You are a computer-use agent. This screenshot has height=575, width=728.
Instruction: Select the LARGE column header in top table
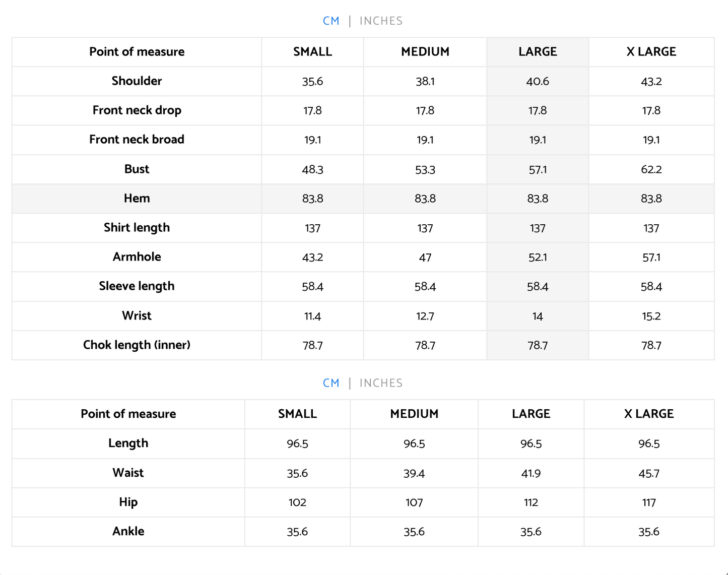click(538, 52)
